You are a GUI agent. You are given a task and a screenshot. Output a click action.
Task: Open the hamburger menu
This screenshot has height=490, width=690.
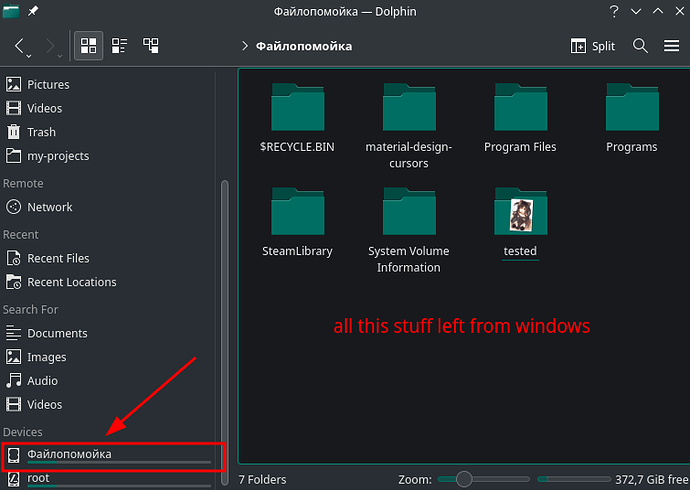(x=672, y=46)
